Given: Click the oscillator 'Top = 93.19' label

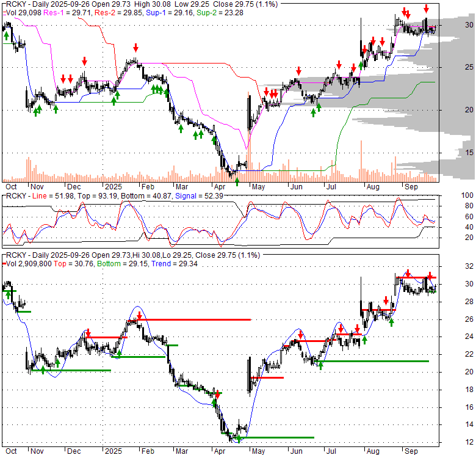Looking at the screenshot, I should [x=98, y=196].
